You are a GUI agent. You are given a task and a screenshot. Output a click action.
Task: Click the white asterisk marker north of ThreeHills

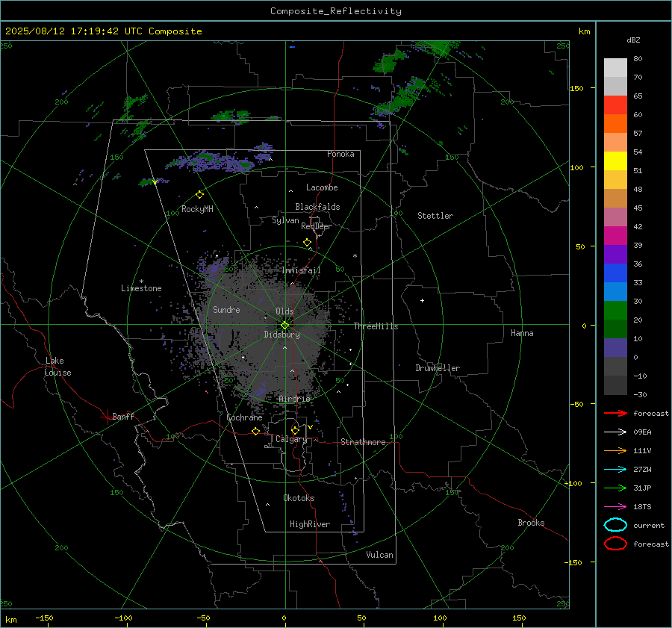click(355, 256)
